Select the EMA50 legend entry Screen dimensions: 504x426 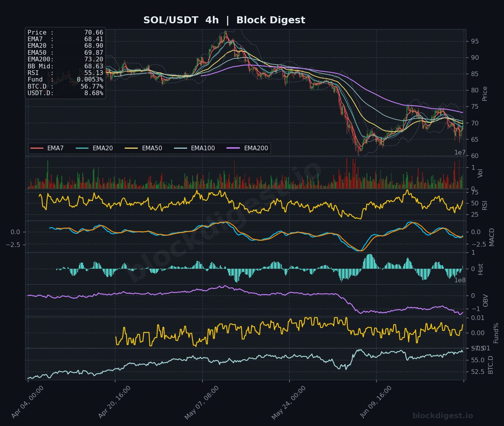tap(144, 148)
